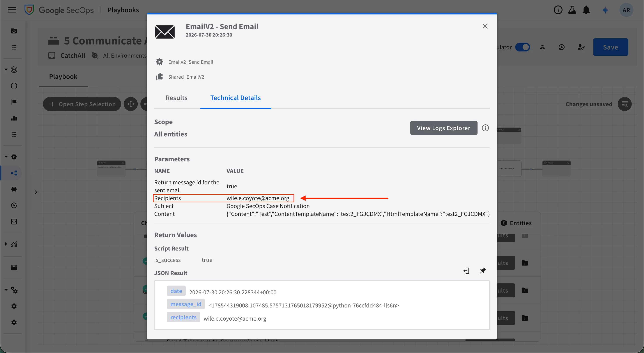Click the puzzle gear icon beside EmailV2_Send Email
The width and height of the screenshot is (644, 353).
[159, 62]
